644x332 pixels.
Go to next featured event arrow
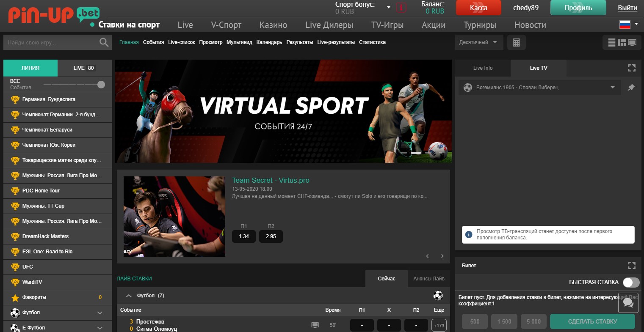pos(442,256)
